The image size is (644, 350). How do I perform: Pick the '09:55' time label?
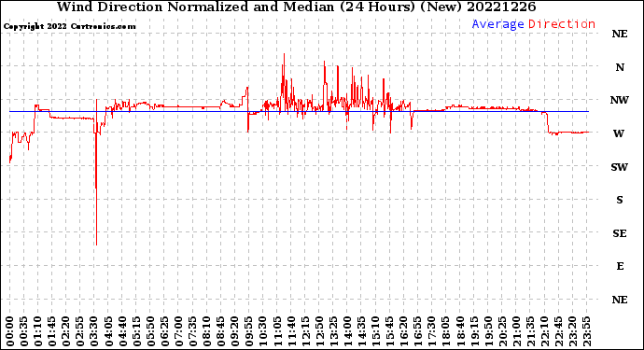point(249,331)
